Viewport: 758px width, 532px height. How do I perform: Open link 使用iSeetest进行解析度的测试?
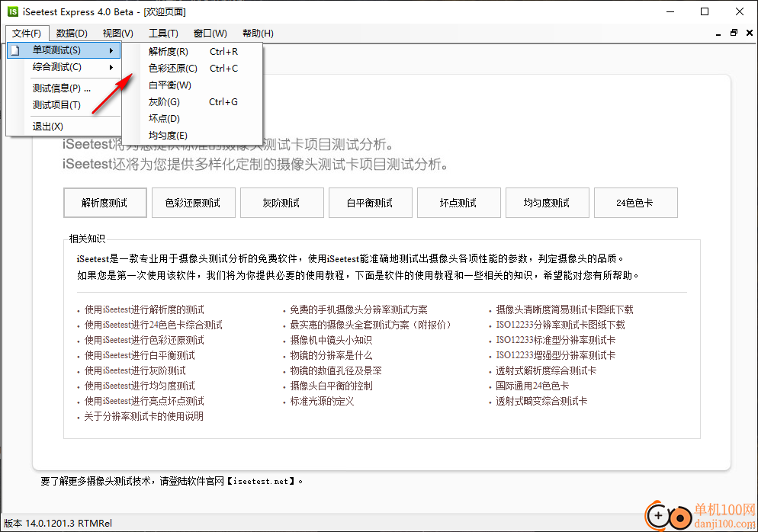[x=144, y=309]
